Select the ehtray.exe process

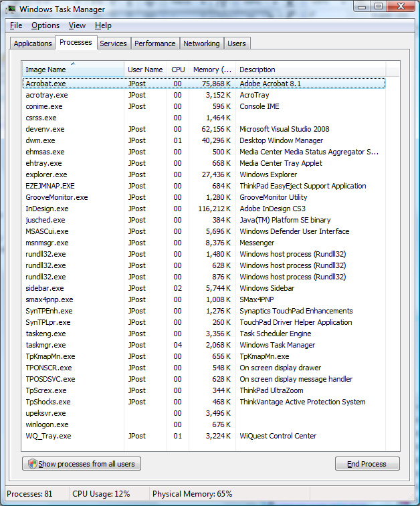tap(204, 163)
